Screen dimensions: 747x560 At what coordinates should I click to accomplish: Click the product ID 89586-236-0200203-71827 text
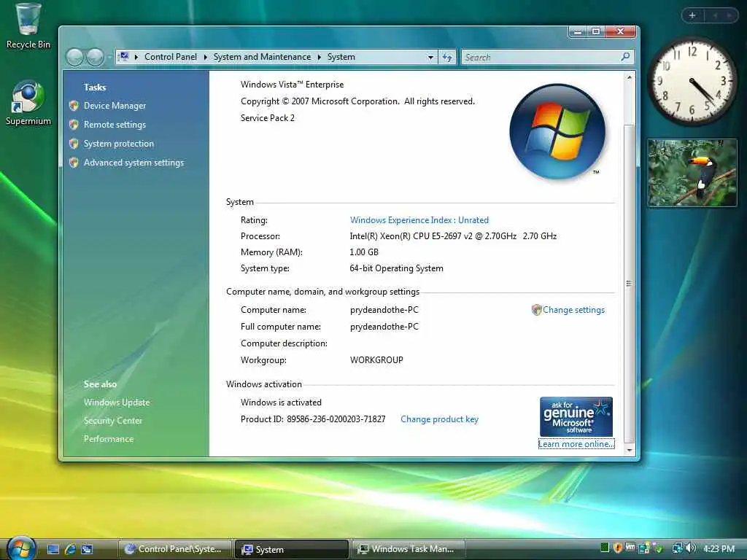pos(336,419)
